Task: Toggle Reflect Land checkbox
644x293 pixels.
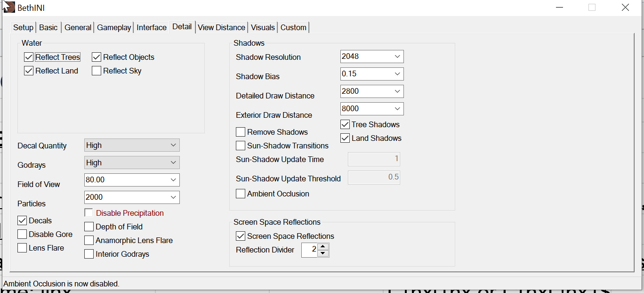Action: (29, 71)
